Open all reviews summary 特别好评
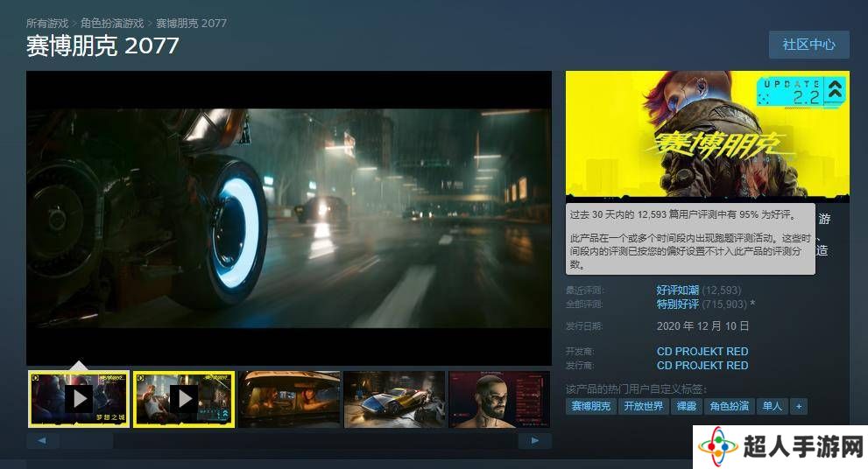 coord(678,304)
